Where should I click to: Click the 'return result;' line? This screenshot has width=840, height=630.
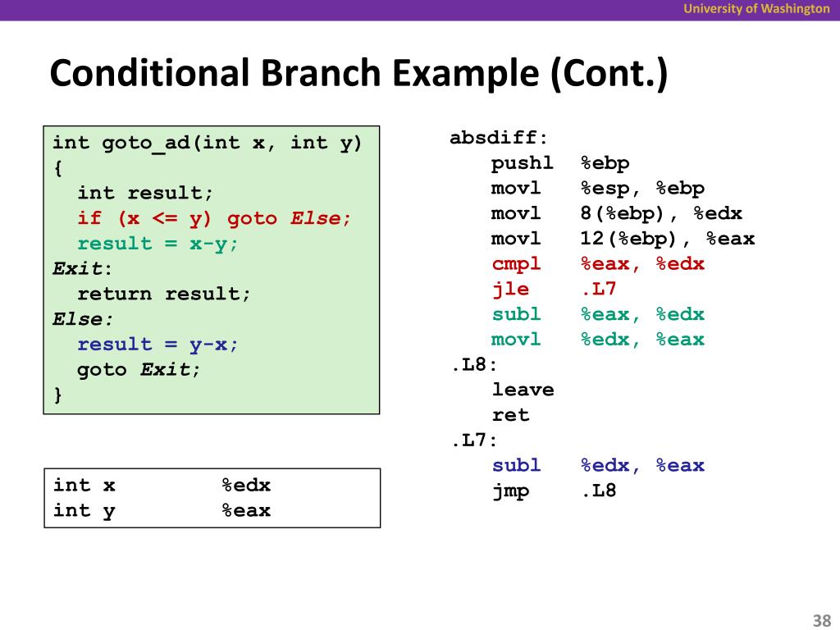pyautogui.click(x=164, y=294)
